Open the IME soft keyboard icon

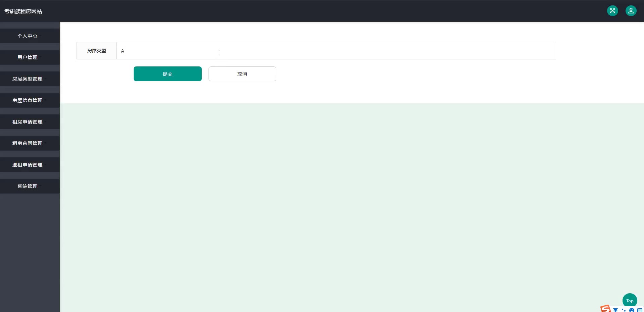(640, 310)
